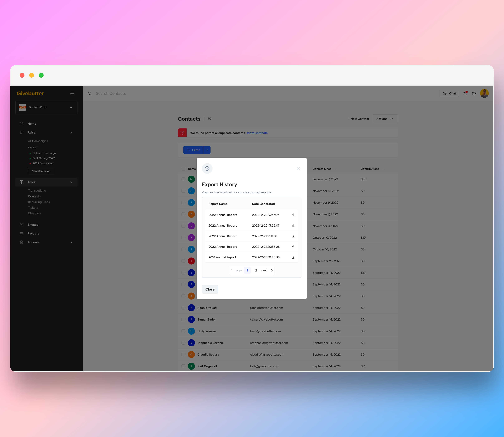Open the Filter dropdown arrow

pyautogui.click(x=207, y=150)
